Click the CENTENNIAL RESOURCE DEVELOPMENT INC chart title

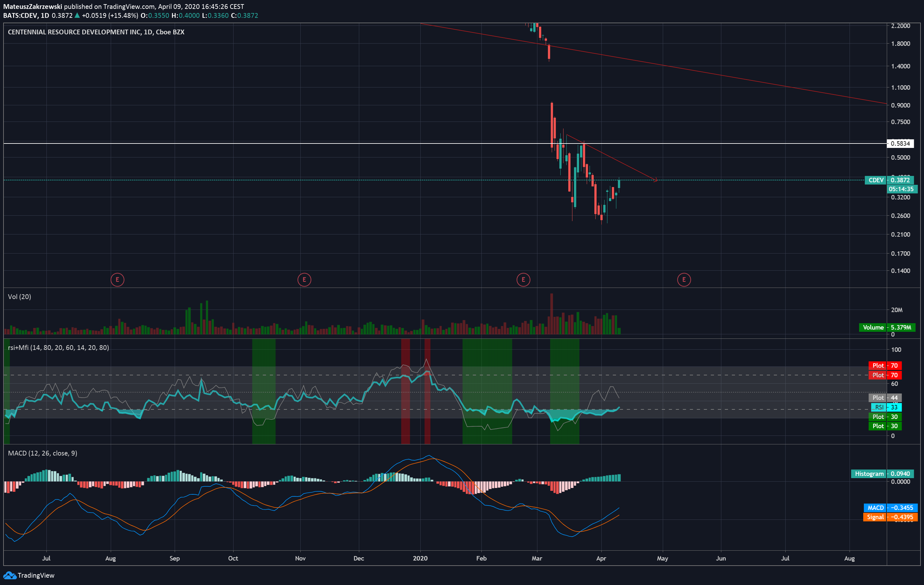96,32
